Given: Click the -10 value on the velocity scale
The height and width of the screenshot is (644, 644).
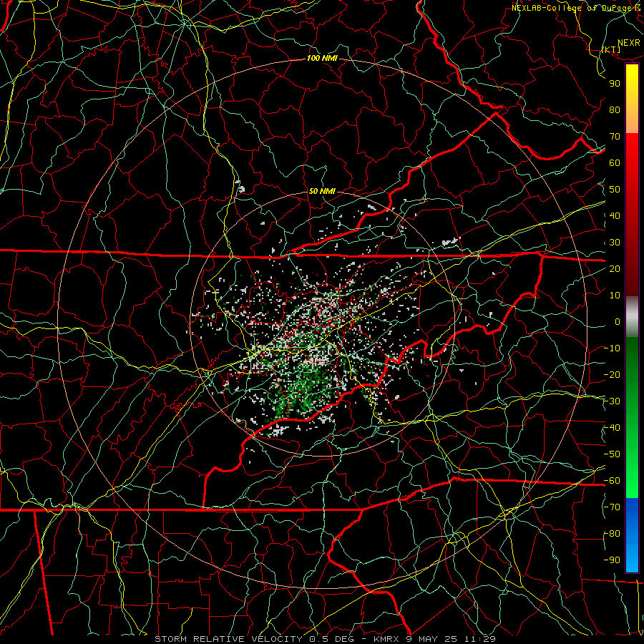Looking at the screenshot, I should (612, 348).
